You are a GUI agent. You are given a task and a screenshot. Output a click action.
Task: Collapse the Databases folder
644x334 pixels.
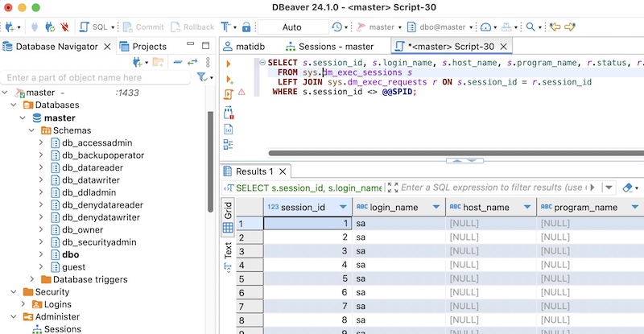coord(14,105)
